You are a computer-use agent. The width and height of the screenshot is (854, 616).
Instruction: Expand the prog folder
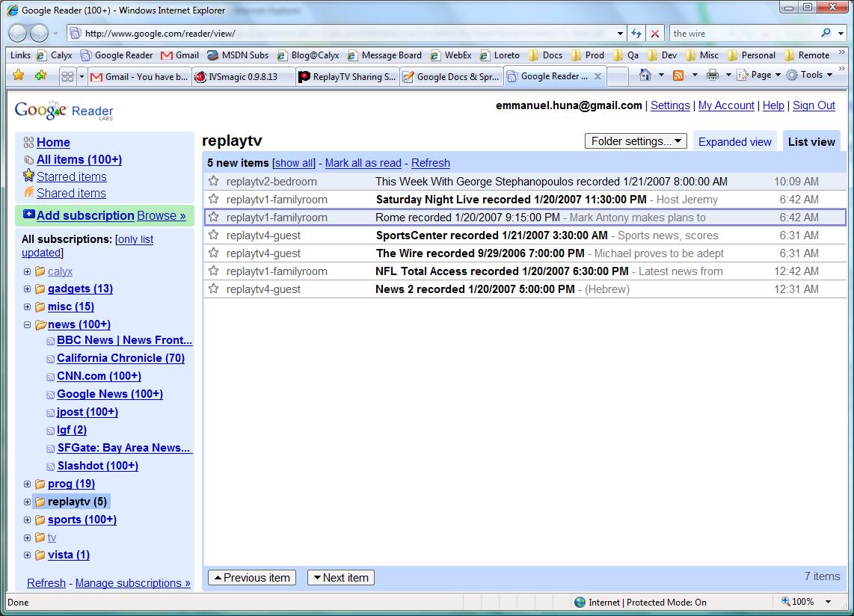click(27, 484)
